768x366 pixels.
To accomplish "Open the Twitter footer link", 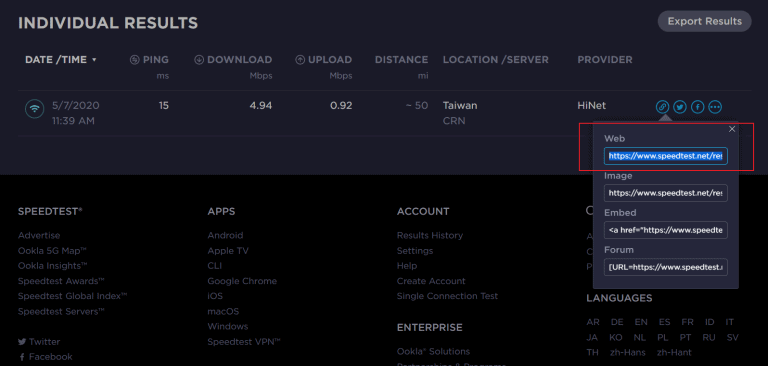I will pos(39,342).
